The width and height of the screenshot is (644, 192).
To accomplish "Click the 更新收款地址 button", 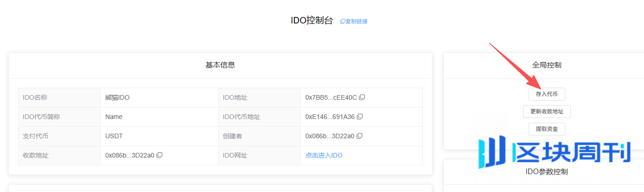I will pos(546,112).
